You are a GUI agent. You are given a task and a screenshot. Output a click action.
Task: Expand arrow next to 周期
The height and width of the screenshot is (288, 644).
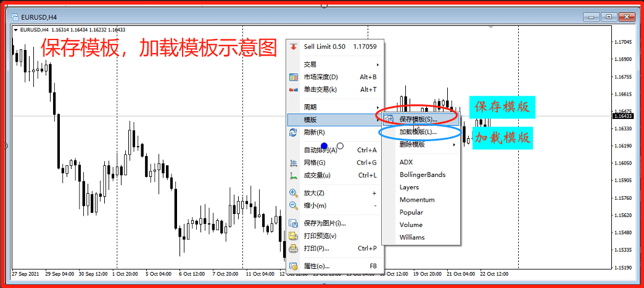tap(378, 107)
